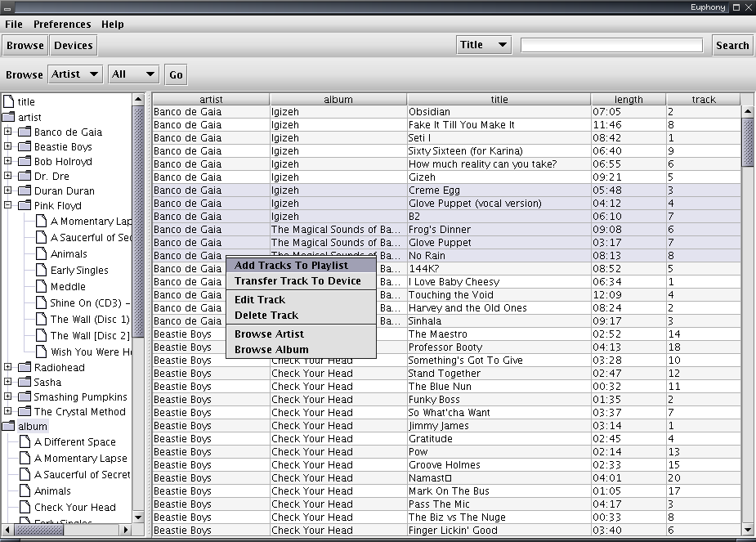Click the track table scroll-down arrow
The height and width of the screenshot is (542, 756).
[748, 530]
